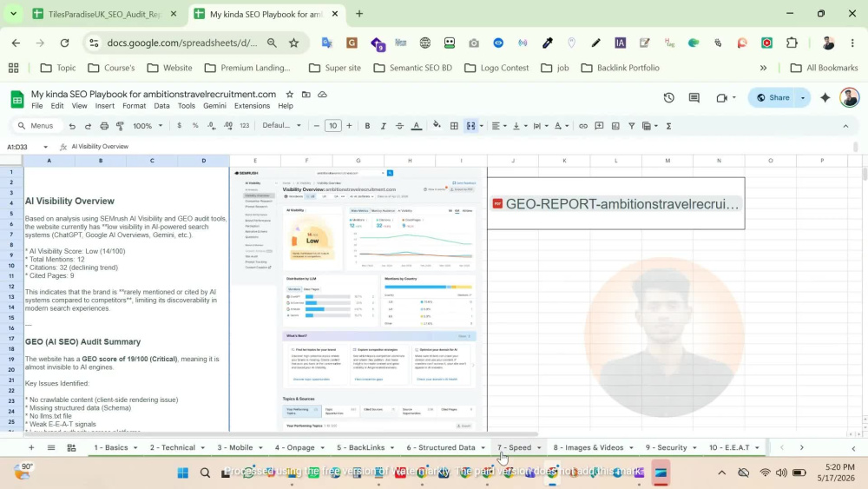This screenshot has width=868, height=489.
Task: Open the Gemini sparkle side panel
Action: [825, 98]
